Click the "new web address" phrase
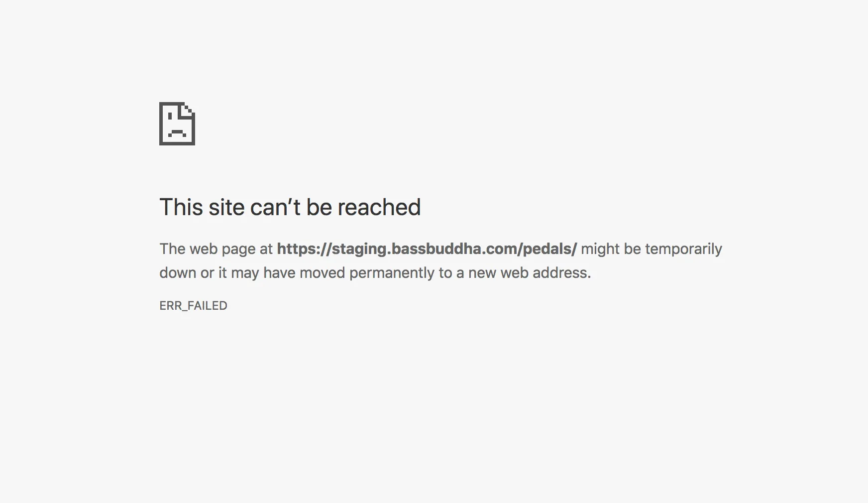 pos(528,273)
